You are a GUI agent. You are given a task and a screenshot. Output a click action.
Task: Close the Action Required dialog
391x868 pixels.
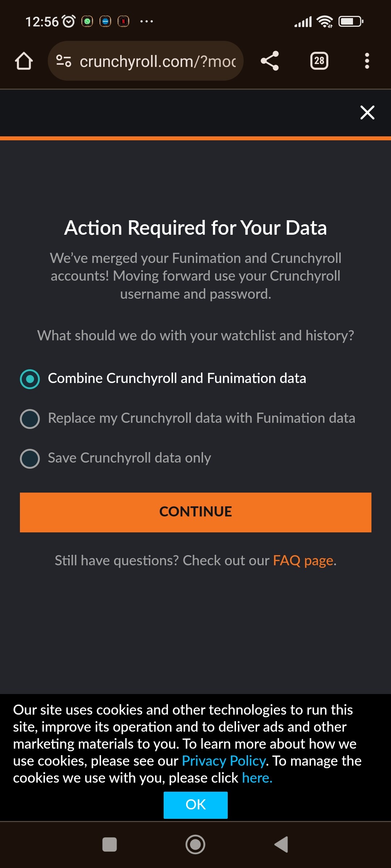click(x=367, y=112)
